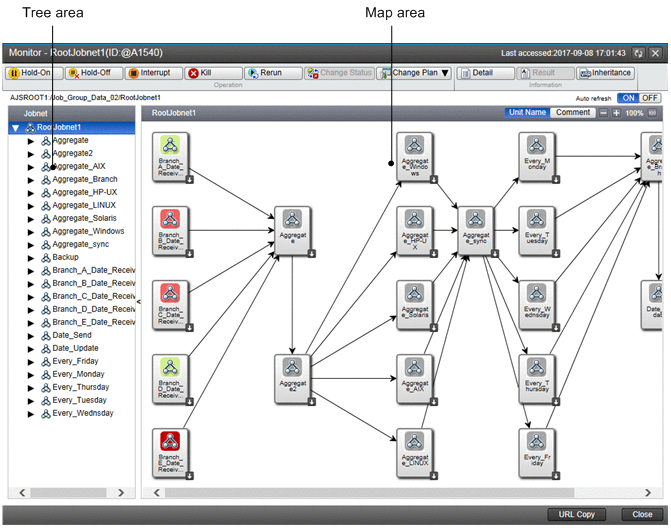Click the Interrupt button

(154, 73)
